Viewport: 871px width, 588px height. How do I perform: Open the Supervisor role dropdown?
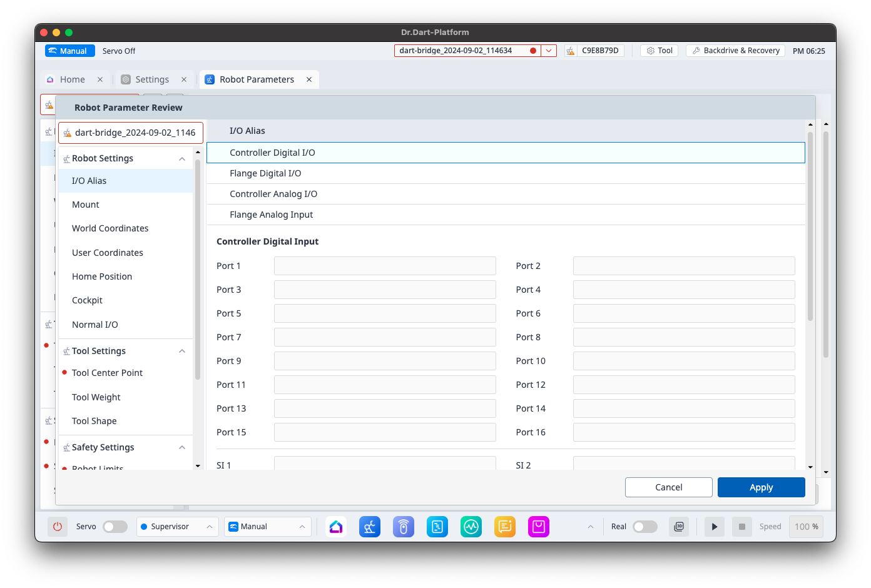[x=177, y=527]
